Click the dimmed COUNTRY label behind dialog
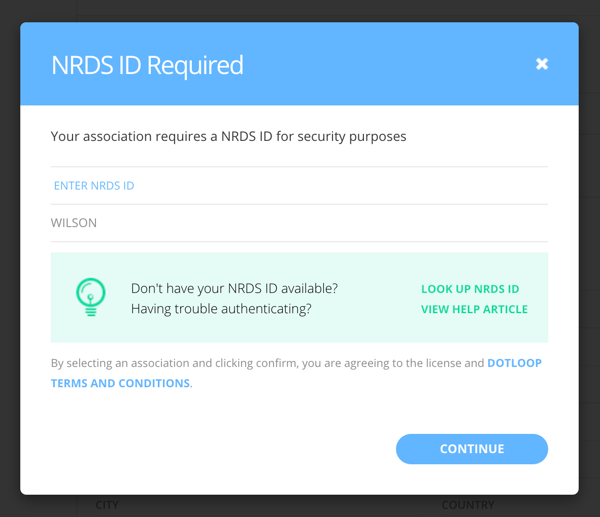600x517 pixels. [x=468, y=505]
